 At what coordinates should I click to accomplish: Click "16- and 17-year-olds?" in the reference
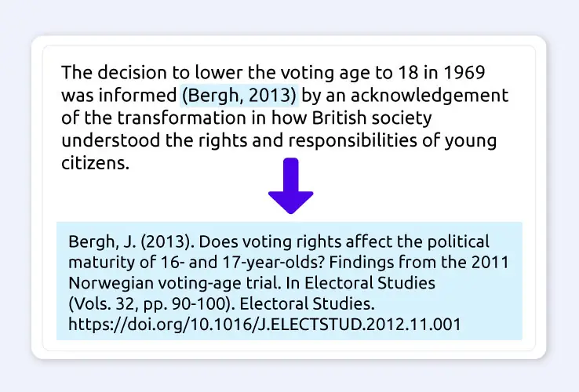(193, 260)
